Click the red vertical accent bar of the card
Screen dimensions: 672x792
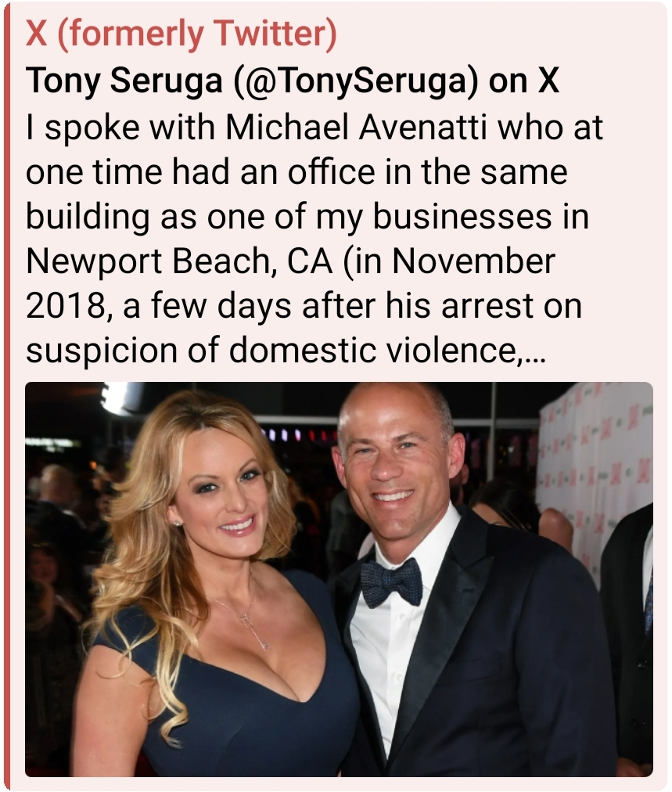[6, 396]
